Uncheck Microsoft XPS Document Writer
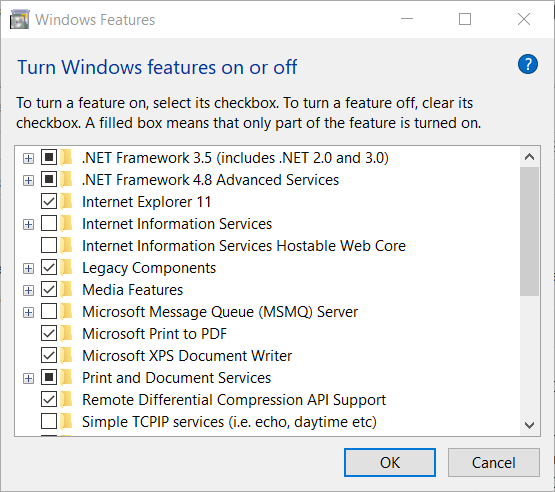Viewport: 555px width, 492px height. (49, 355)
